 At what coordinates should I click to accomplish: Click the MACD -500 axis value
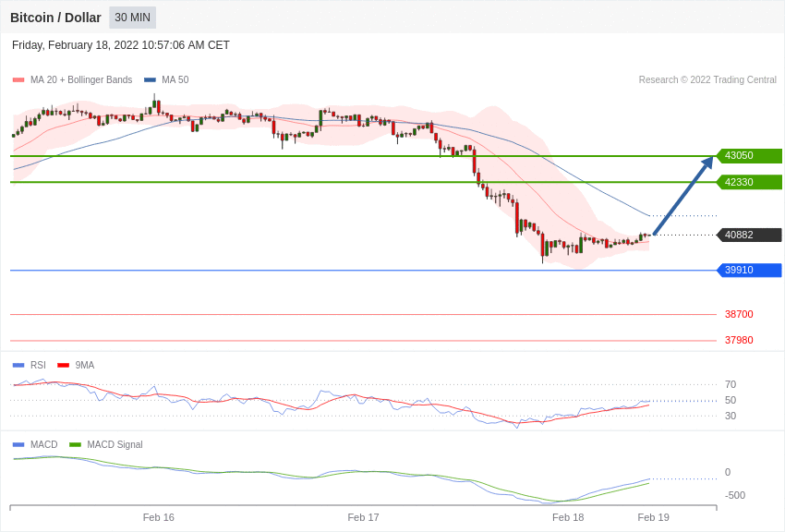pos(735,495)
